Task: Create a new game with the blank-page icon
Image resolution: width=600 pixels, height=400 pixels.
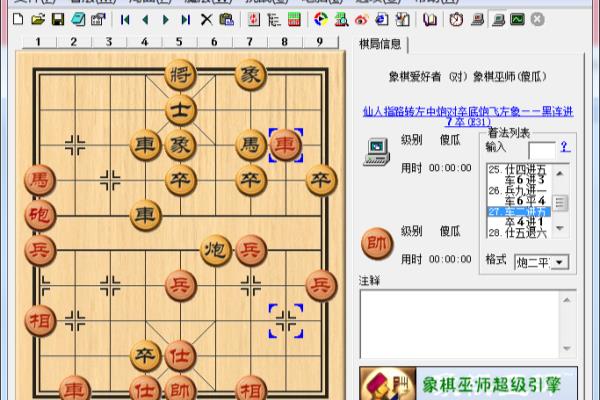Action: click(x=18, y=19)
